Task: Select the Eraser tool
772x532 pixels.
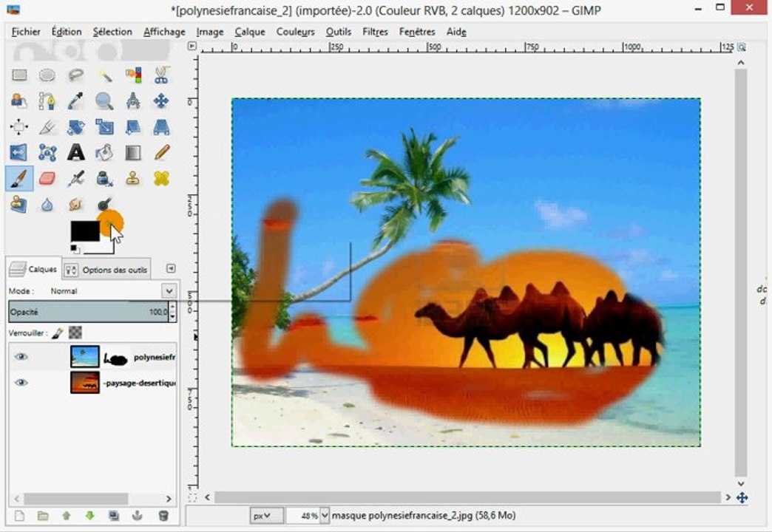Action: pyautogui.click(x=47, y=178)
